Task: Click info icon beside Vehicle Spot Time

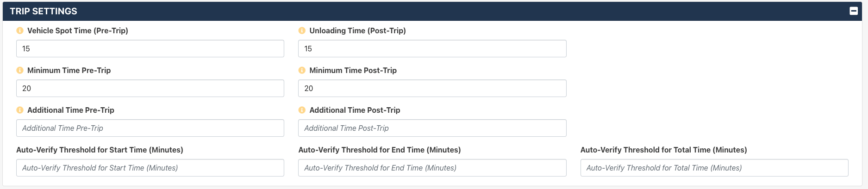Action: pyautogui.click(x=20, y=30)
